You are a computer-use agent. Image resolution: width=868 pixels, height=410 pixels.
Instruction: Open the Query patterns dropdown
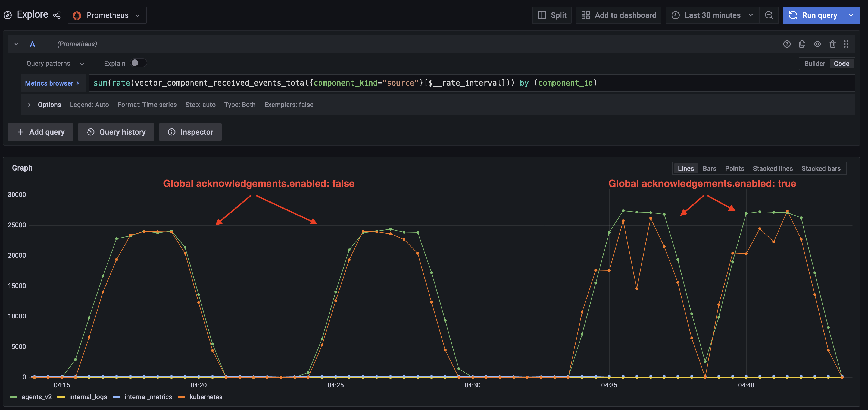[54, 63]
